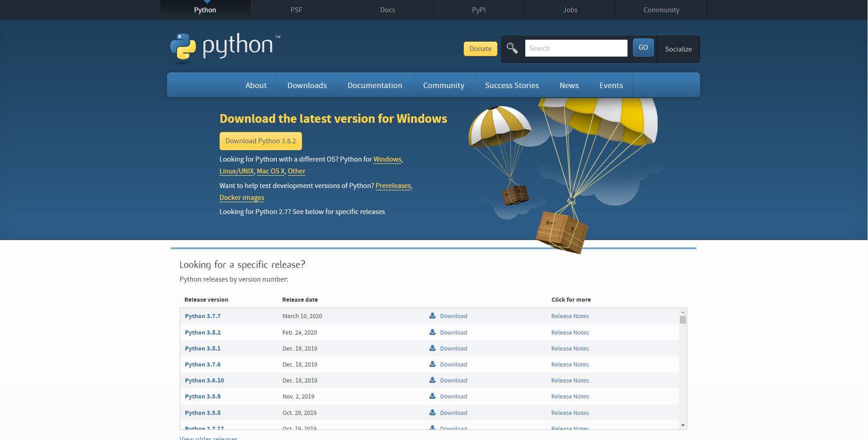Open Python 3.7.7 release link
Image resolution: width=868 pixels, height=440 pixels.
click(x=203, y=316)
